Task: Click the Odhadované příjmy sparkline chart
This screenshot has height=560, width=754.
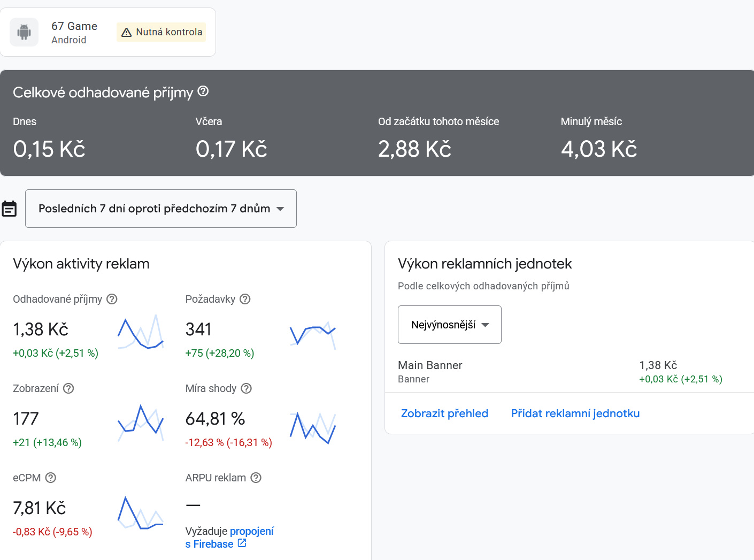Action: (x=140, y=332)
